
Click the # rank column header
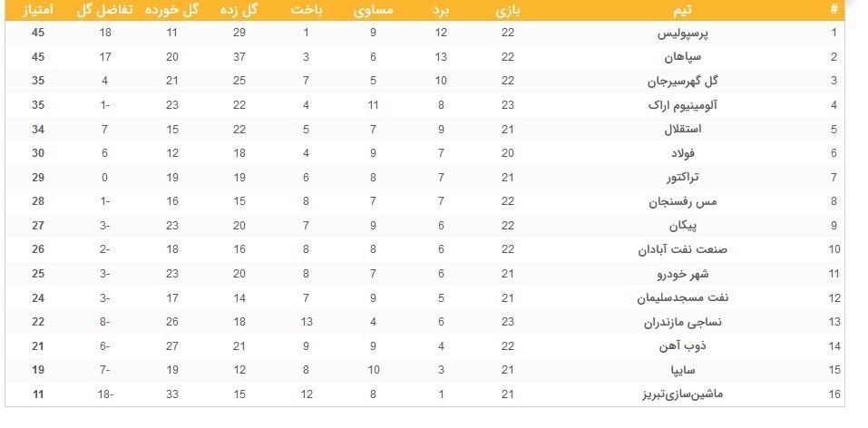tap(834, 10)
